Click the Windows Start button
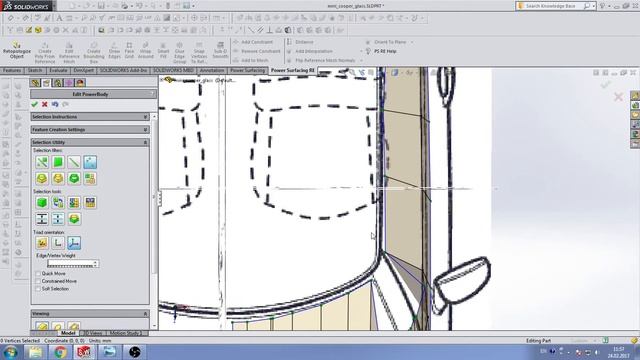 [10, 352]
